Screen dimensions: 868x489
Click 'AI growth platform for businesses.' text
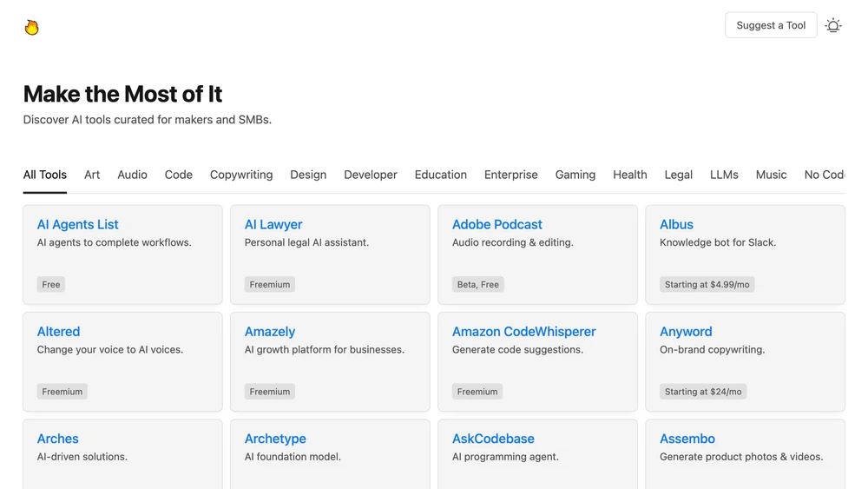coord(325,349)
